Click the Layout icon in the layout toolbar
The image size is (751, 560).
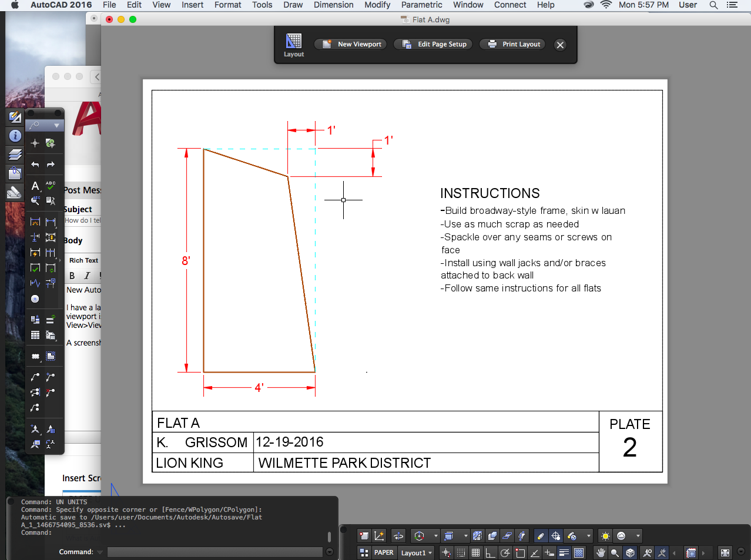tap(294, 45)
